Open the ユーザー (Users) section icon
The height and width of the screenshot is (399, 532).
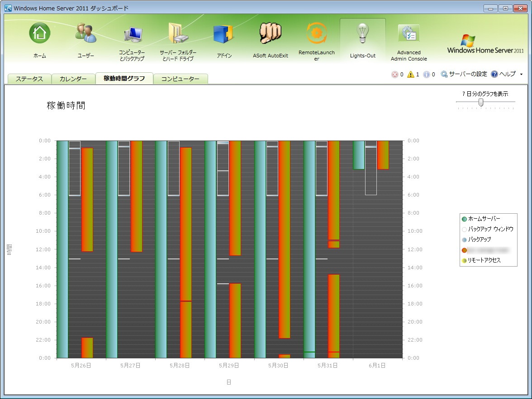(85, 33)
